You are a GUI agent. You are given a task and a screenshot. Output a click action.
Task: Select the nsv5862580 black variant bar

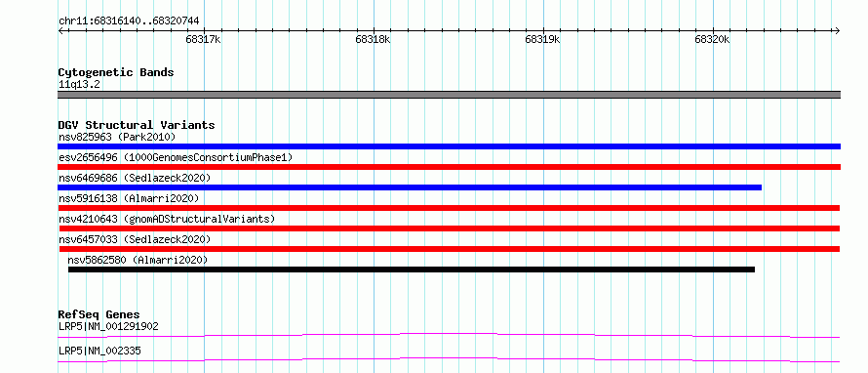point(412,269)
